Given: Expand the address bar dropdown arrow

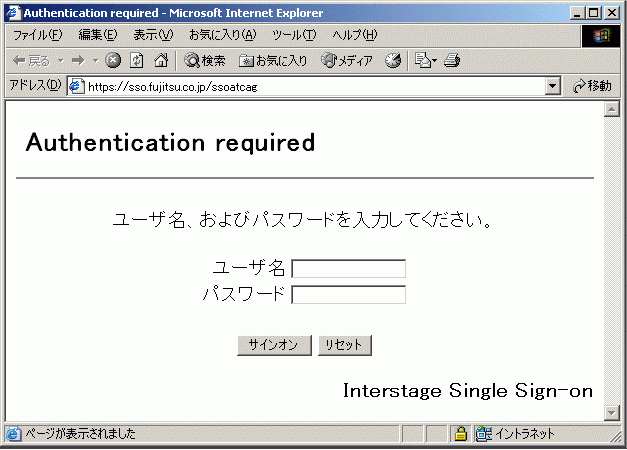Looking at the screenshot, I should click(x=553, y=86).
